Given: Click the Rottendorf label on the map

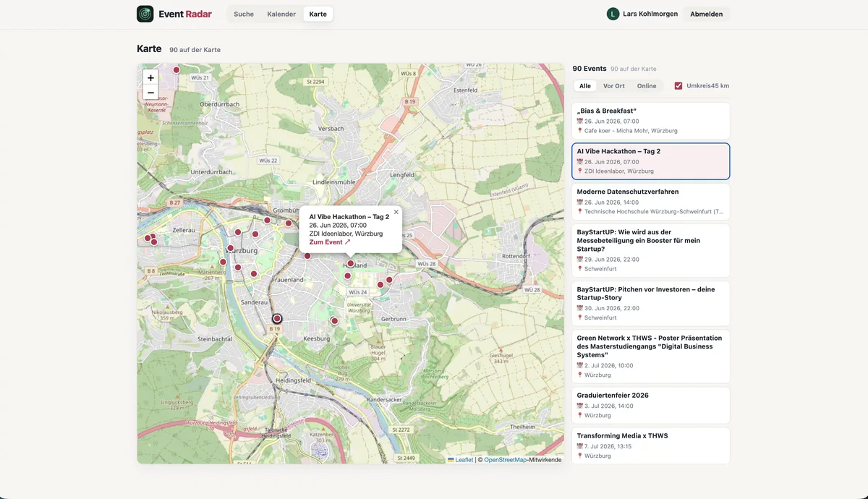Looking at the screenshot, I should [516, 256].
